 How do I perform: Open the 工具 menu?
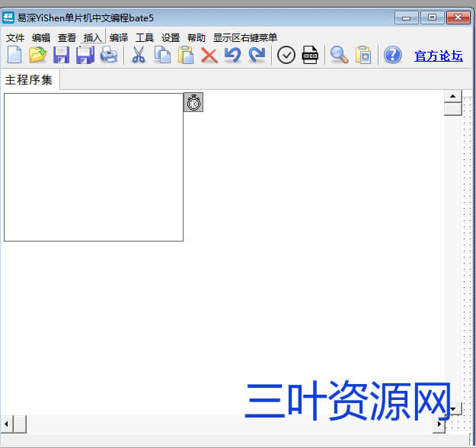point(145,37)
